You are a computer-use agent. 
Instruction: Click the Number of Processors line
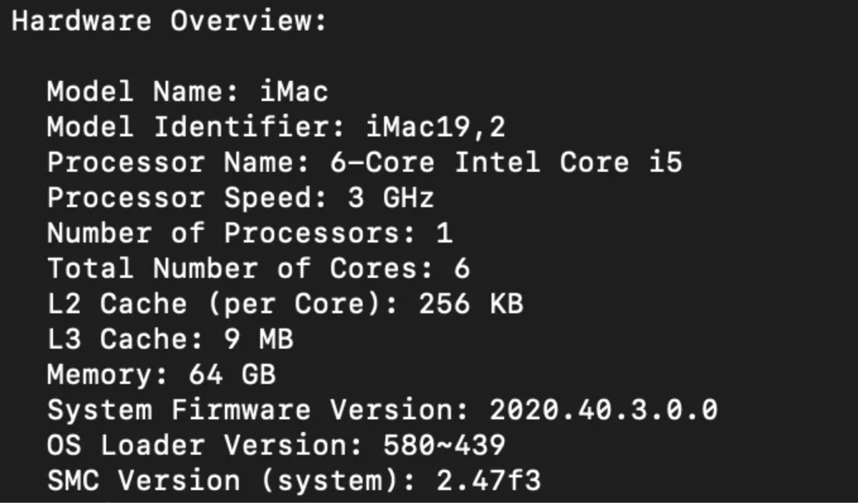250,234
